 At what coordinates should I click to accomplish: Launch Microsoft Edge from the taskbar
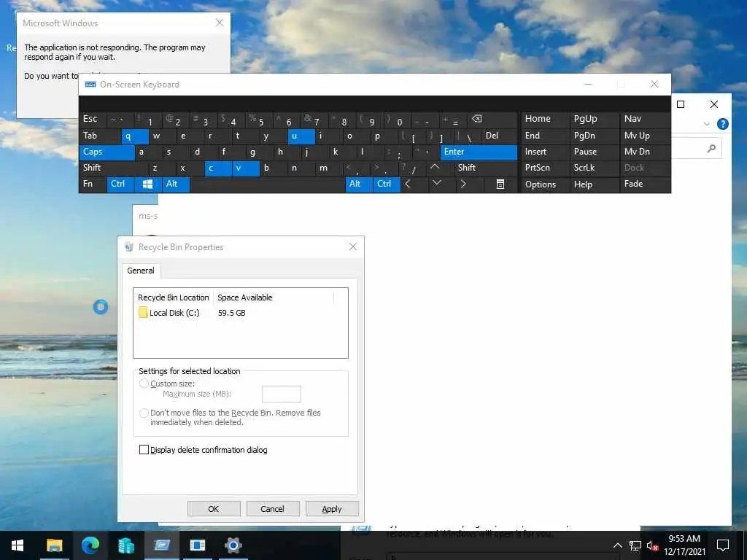[x=90, y=545]
